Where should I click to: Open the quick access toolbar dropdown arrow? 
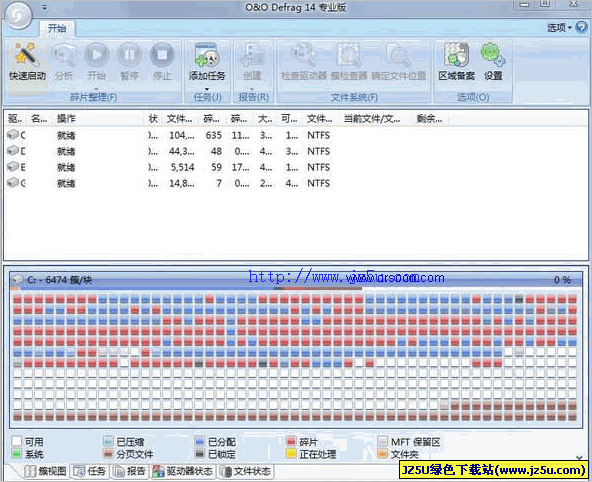pos(45,8)
